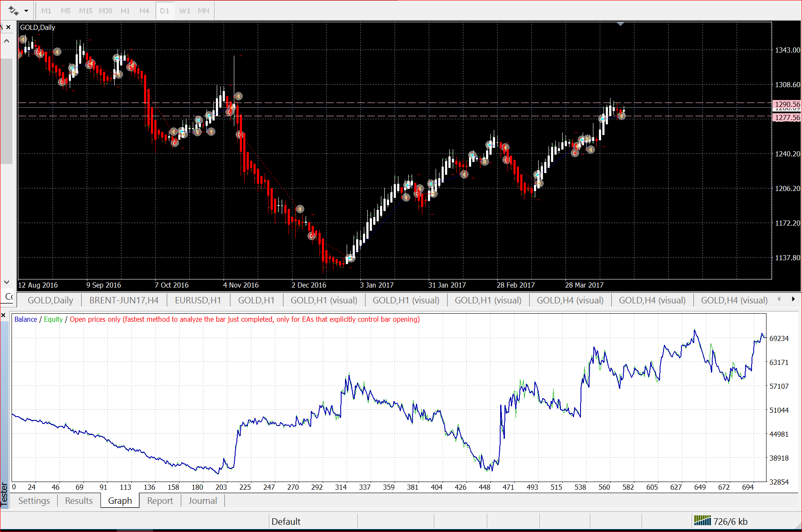
Task: Click the 1206.20 price axis value
Action: pyautogui.click(x=787, y=188)
